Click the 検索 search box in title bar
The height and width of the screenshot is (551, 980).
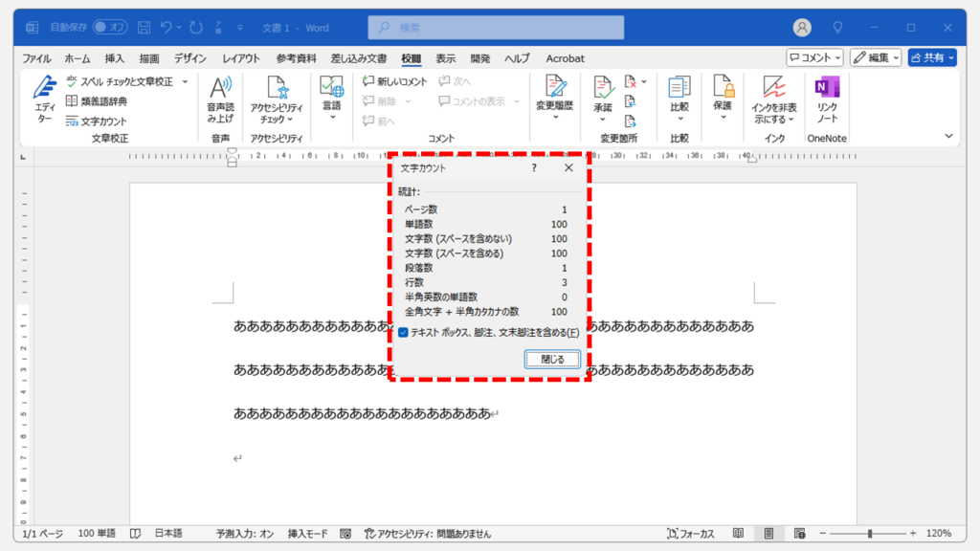(x=496, y=28)
